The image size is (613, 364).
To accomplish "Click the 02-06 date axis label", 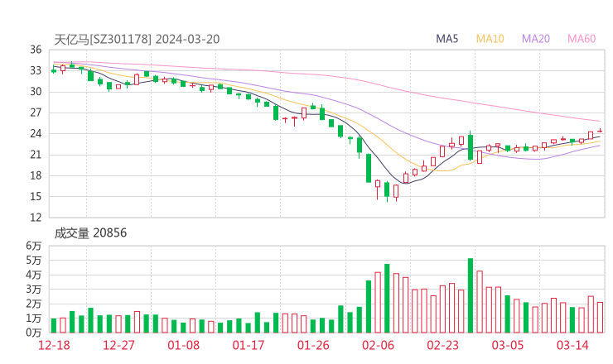I will (x=378, y=345).
